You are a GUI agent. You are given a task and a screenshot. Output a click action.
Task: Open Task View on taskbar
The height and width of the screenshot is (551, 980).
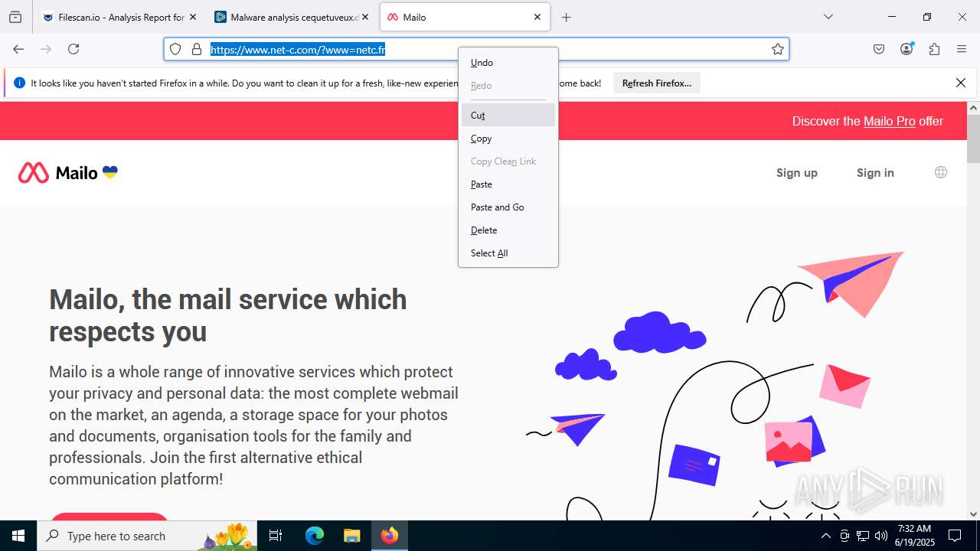tap(276, 536)
